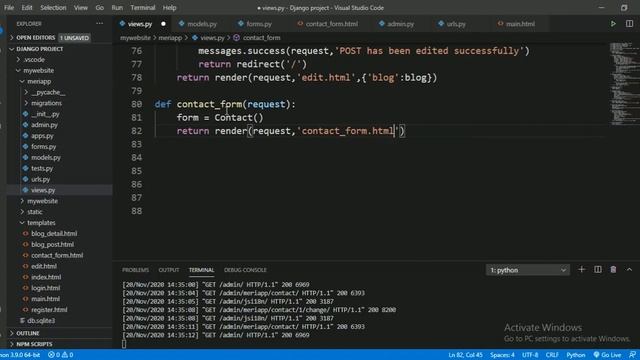
Task: Click Python 3.9.0 64-bit interpreter status item
Action: coord(20,355)
